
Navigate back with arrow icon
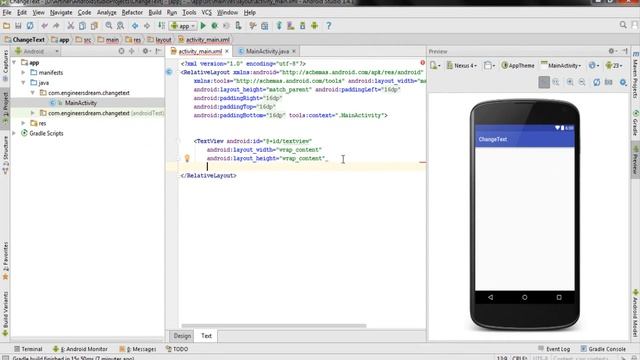[x=135, y=26]
